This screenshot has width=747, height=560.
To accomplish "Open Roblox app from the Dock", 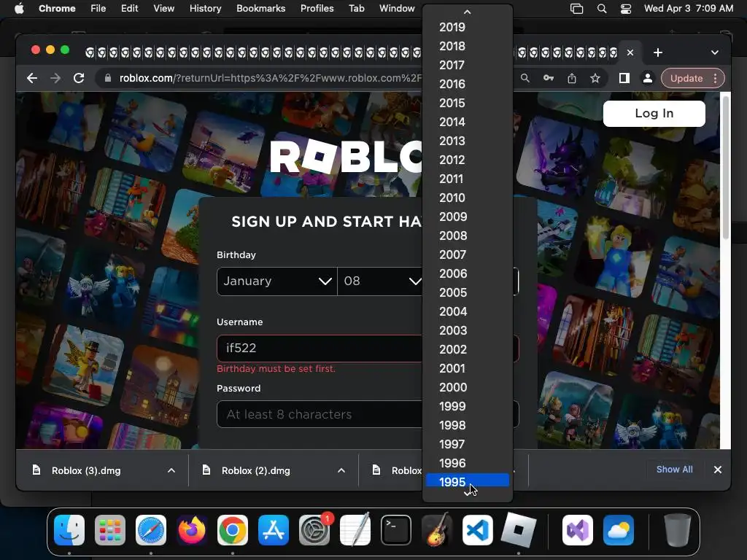I will click(519, 530).
